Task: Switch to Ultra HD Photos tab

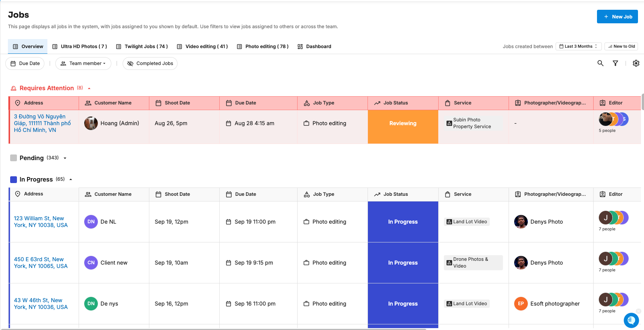Action: pyautogui.click(x=79, y=47)
